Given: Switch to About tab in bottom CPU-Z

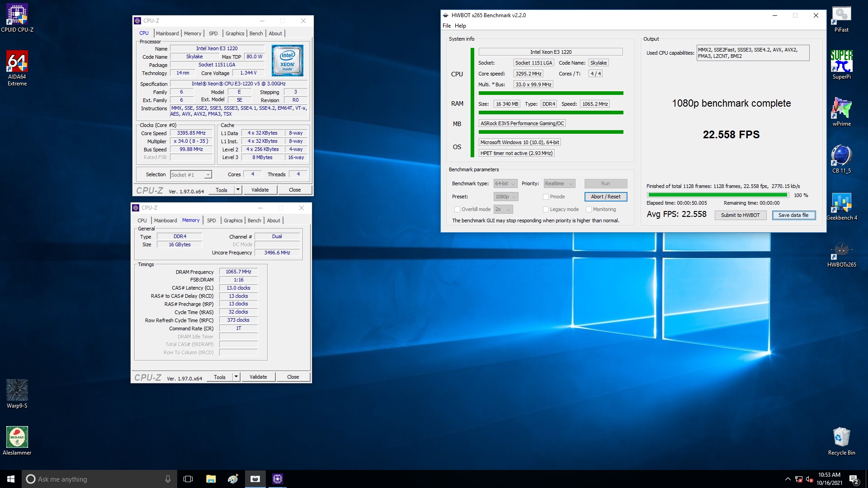Looking at the screenshot, I should (x=274, y=221).
